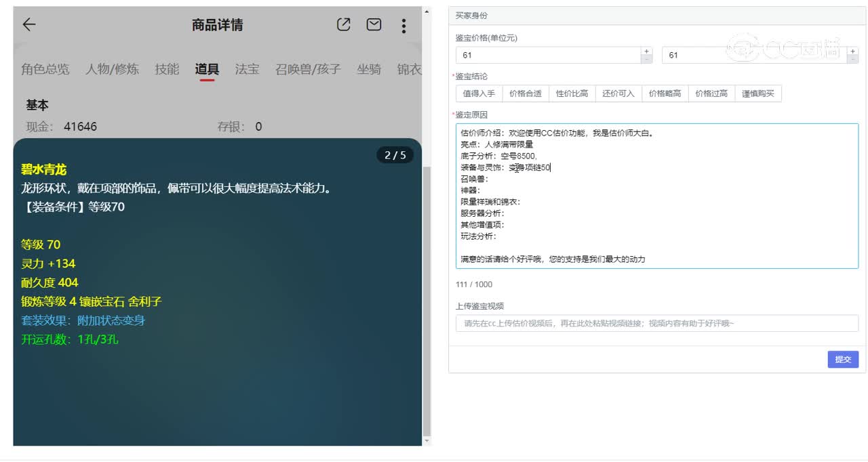Open the 法宝 tab
This screenshot has width=868, height=462.
pyautogui.click(x=247, y=69)
